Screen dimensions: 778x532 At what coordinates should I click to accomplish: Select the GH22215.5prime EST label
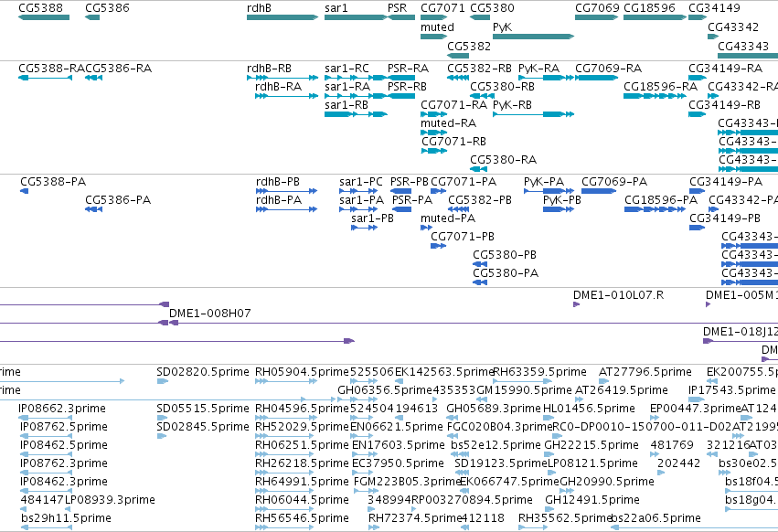591,445
